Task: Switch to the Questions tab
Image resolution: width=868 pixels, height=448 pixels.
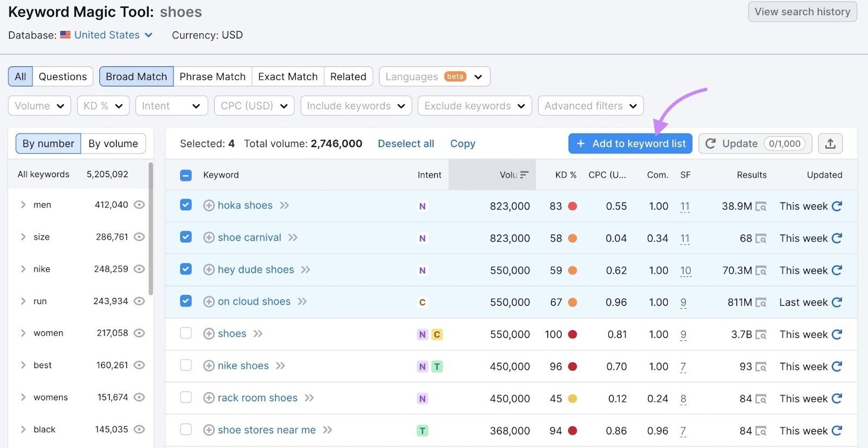Action: point(63,77)
